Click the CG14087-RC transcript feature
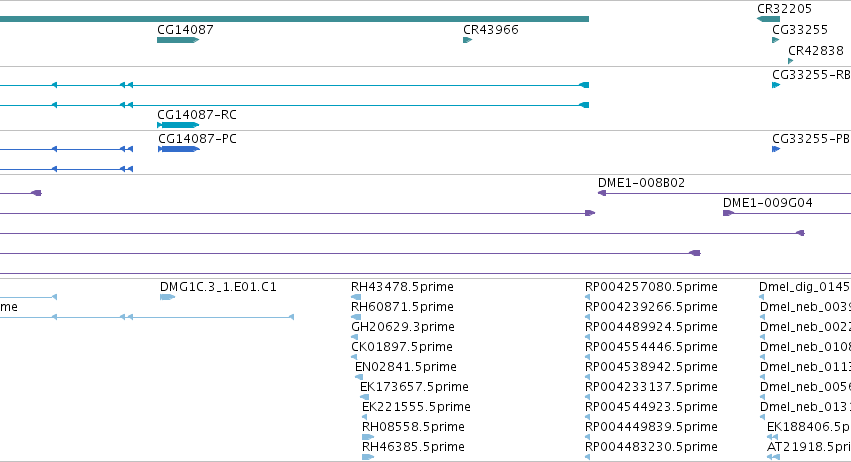The image size is (851, 462). tap(178, 125)
